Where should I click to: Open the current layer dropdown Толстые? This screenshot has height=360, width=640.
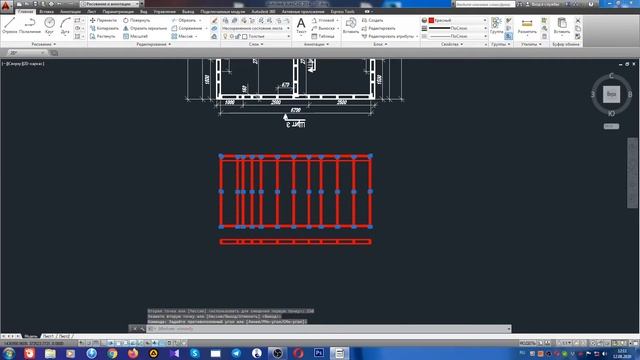(256, 36)
